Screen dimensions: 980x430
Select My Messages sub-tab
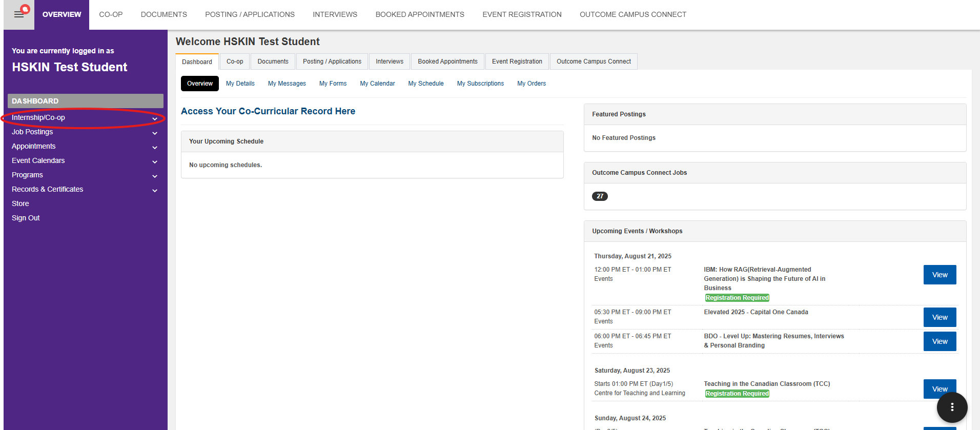287,84
